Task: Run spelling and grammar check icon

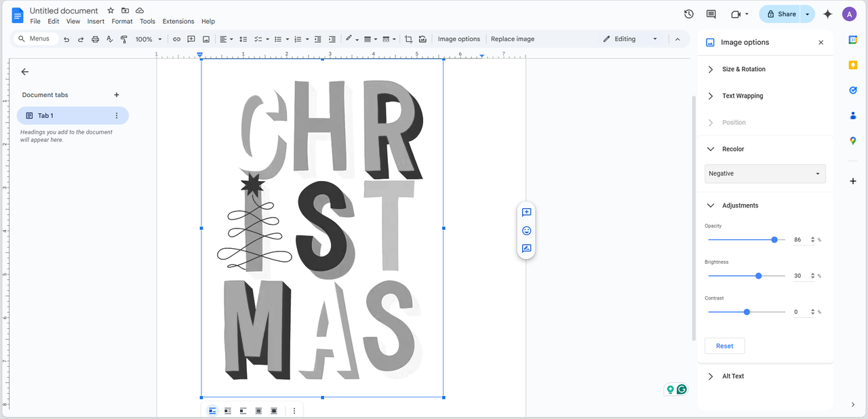Action: tap(109, 39)
